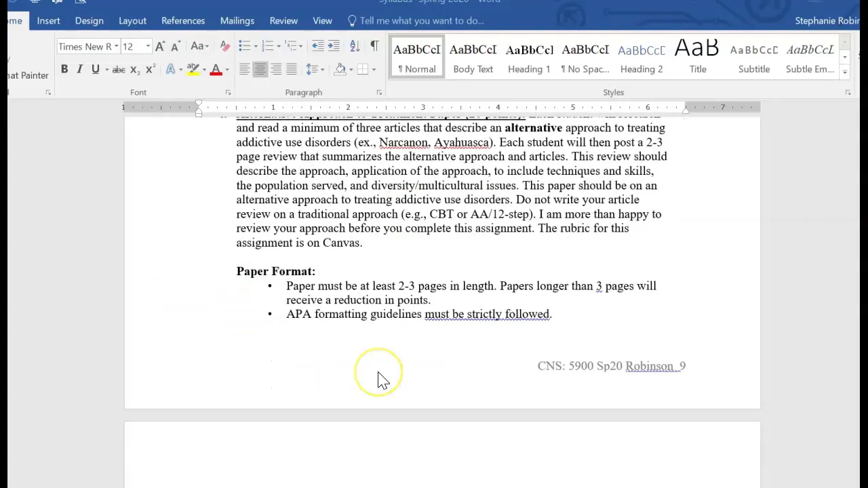Expand the highlight color dropdown arrow
Image resolution: width=868 pixels, height=488 pixels.
[203, 70]
